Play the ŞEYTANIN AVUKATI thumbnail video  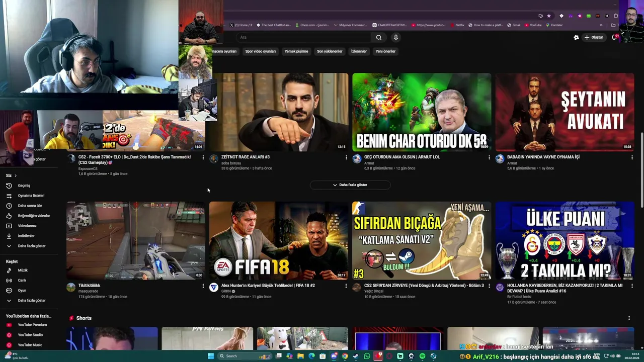pos(565,112)
